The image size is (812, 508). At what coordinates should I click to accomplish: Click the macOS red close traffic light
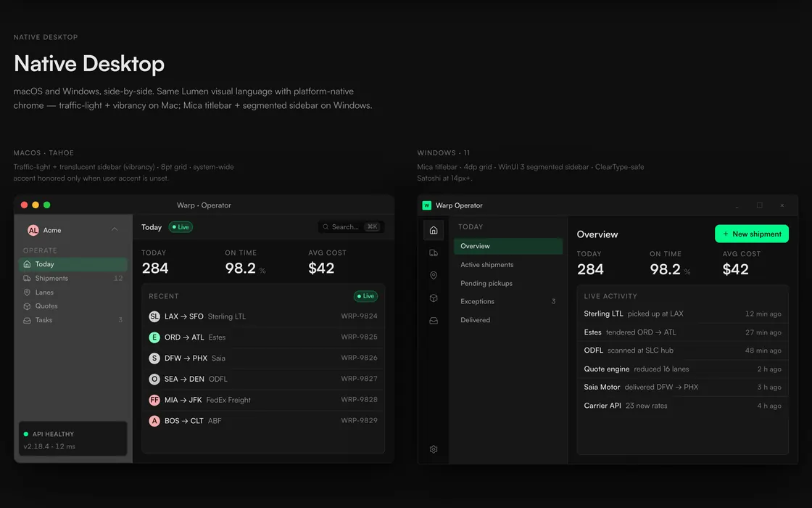coord(25,205)
